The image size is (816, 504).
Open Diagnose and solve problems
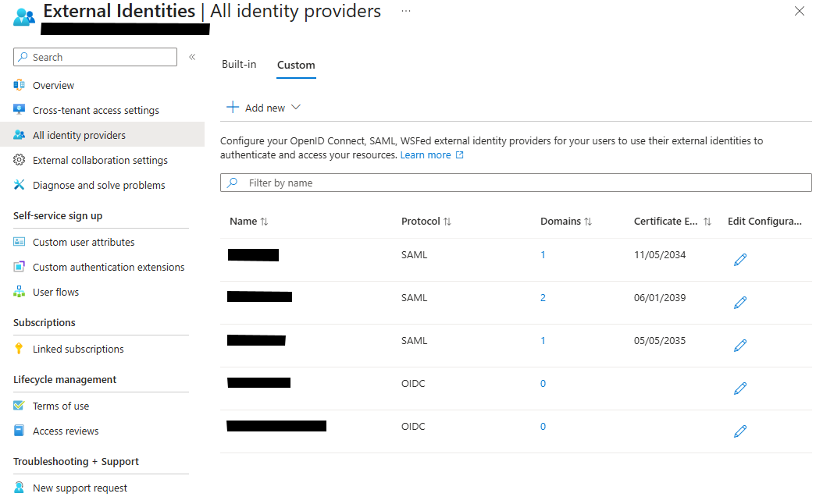tap(98, 185)
